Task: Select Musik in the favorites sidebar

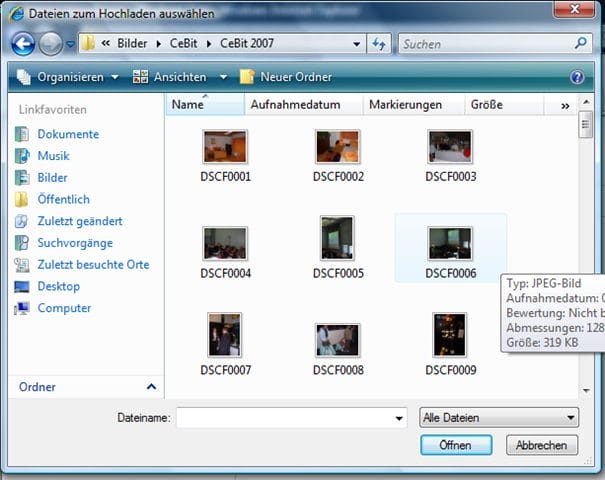Action: (x=53, y=156)
